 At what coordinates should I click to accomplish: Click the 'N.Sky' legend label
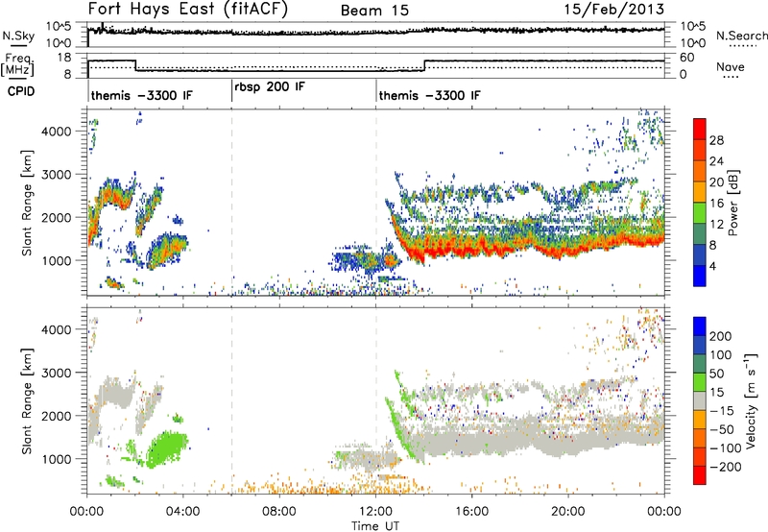click(18, 36)
